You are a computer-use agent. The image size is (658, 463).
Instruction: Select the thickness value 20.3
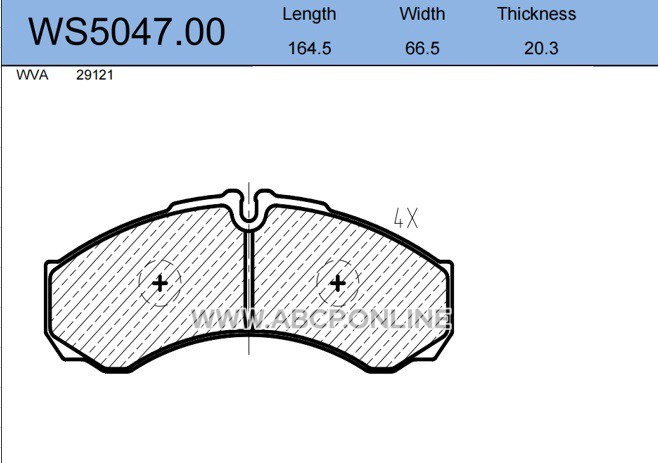(541, 48)
